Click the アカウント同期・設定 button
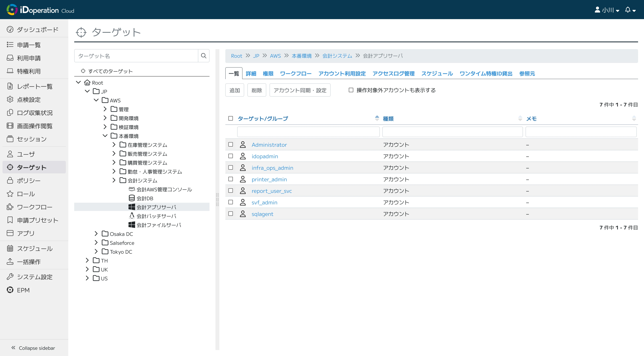644x356 pixels. pos(300,90)
